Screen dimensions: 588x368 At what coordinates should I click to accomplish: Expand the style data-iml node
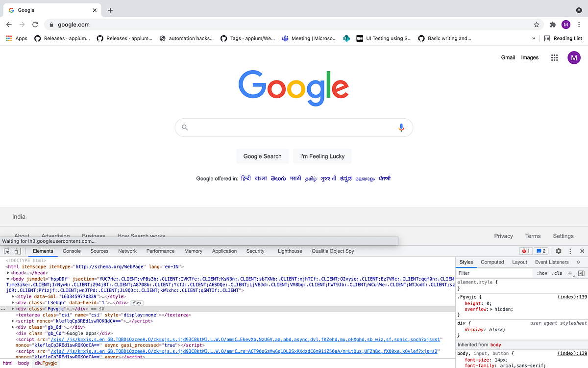[x=13, y=297]
